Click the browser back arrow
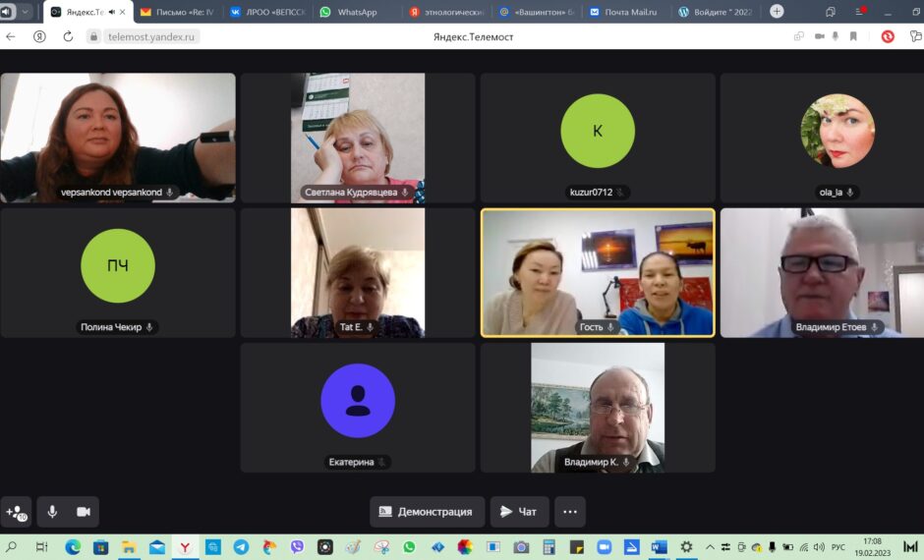The image size is (924, 560). (11, 36)
